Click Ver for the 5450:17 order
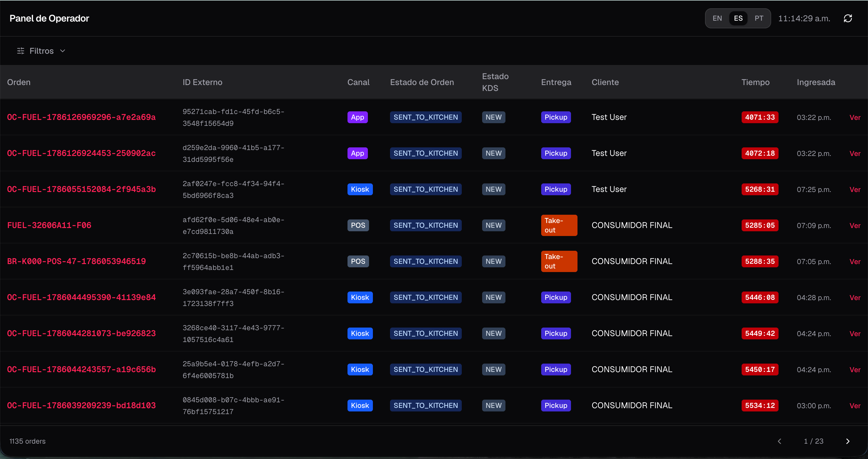This screenshot has height=459, width=868. coord(855,370)
